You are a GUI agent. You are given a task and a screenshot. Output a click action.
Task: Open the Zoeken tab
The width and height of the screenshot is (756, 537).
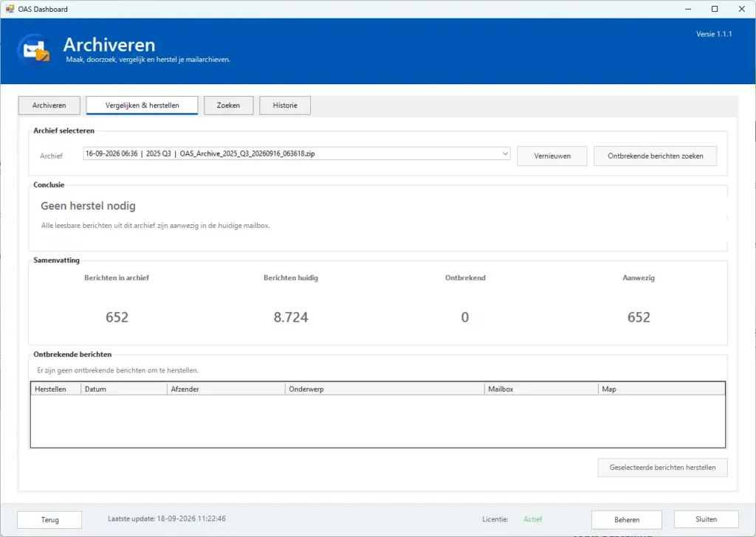pos(229,105)
